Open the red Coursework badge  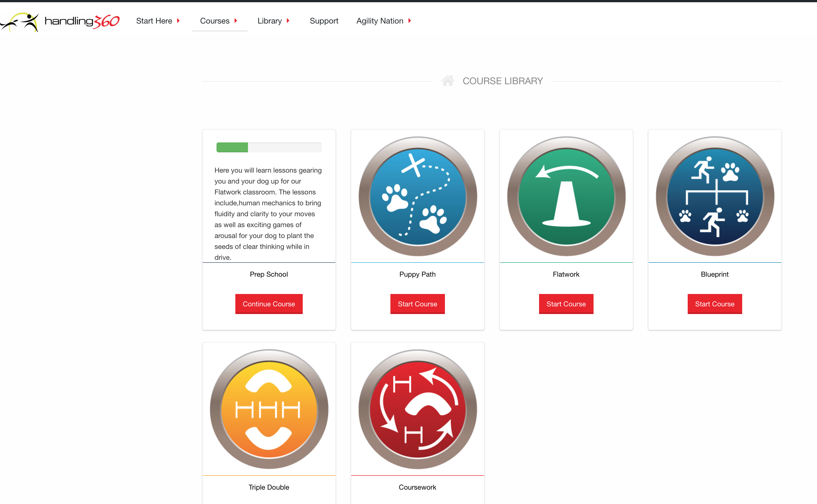coord(417,409)
